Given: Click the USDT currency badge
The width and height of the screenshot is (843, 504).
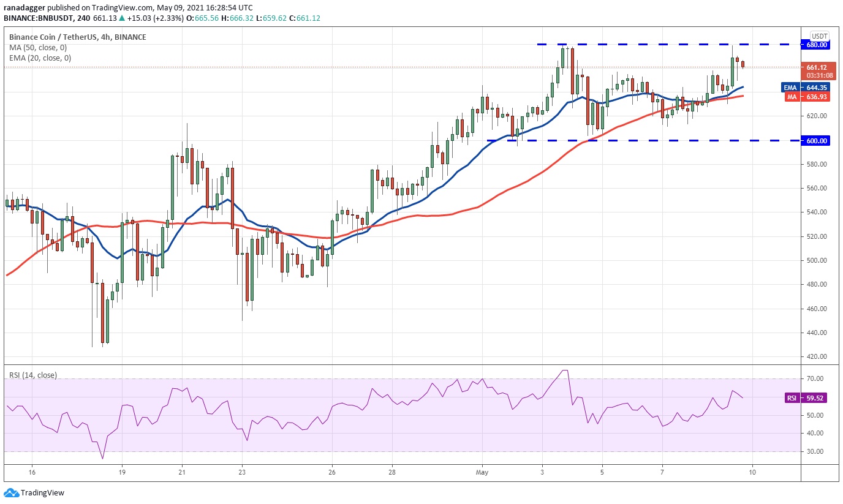Looking at the screenshot, I should [820, 36].
